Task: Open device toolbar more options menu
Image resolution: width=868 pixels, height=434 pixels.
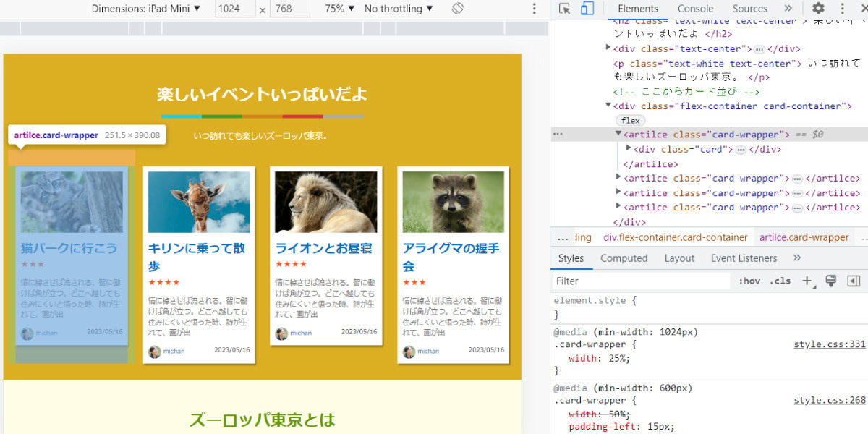Action: click(x=535, y=9)
